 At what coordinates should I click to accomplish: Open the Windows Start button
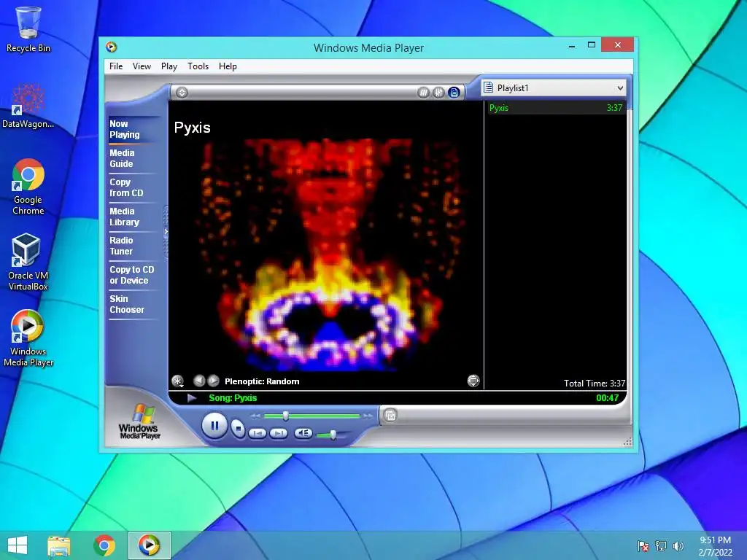[x=18, y=545]
